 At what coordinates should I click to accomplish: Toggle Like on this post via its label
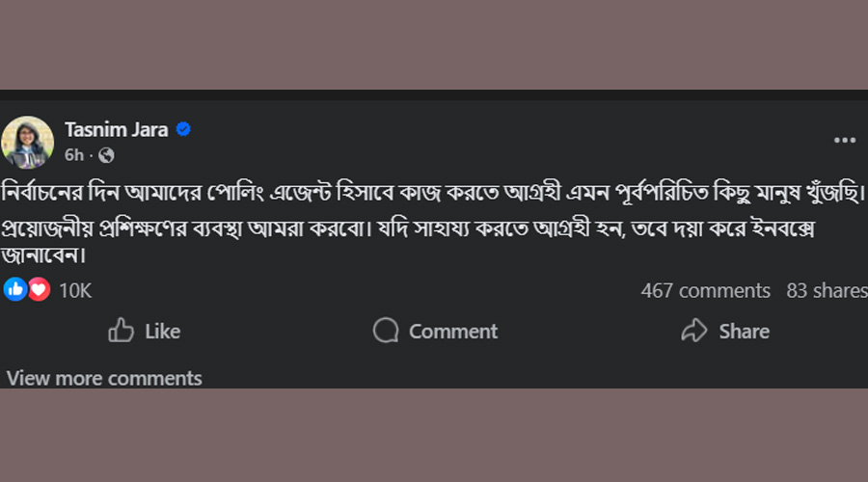point(162,332)
